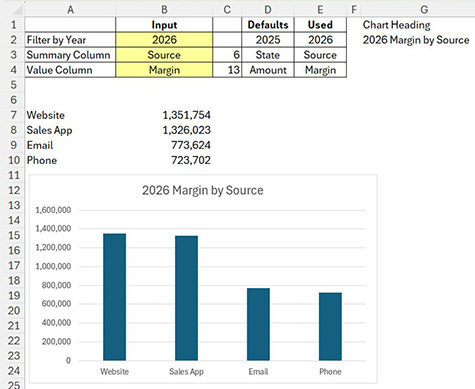Click the value 773,624

click(191, 145)
